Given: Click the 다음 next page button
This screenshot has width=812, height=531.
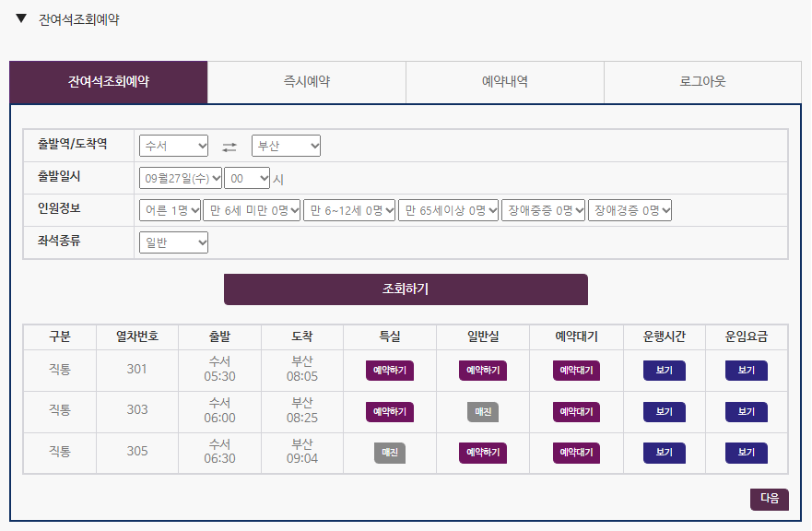Looking at the screenshot, I should (769, 499).
